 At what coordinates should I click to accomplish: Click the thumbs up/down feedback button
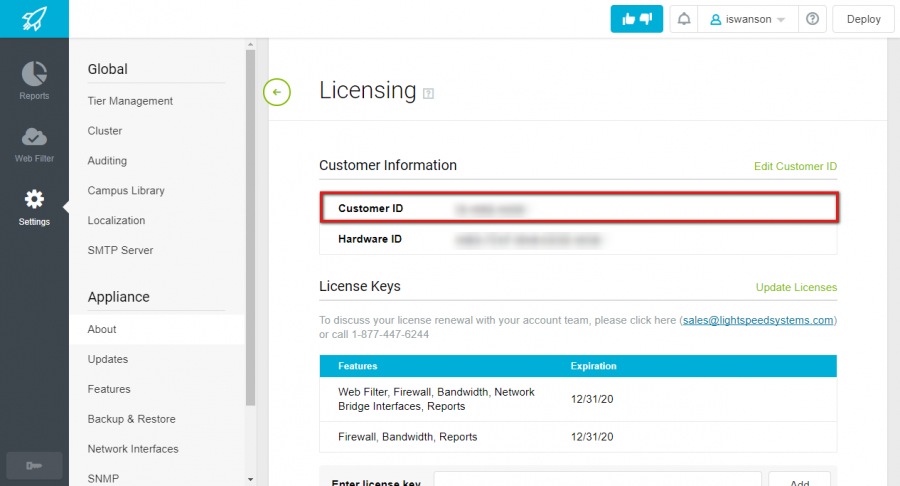point(637,19)
